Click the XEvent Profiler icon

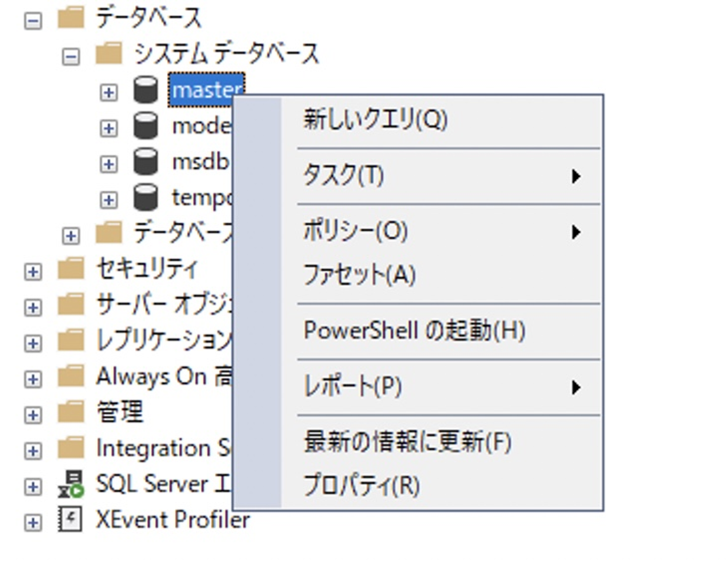[x=71, y=520]
